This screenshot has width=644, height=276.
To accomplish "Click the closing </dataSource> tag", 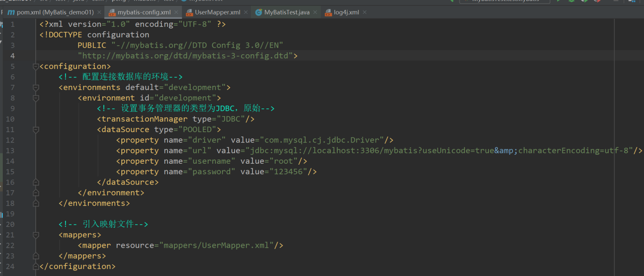I will pos(128,182).
